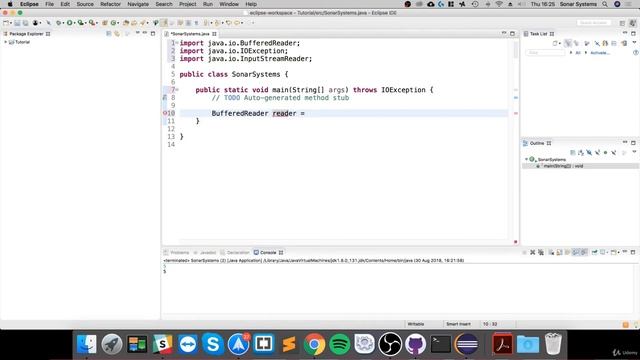Toggle Pin Console button

(x=595, y=252)
